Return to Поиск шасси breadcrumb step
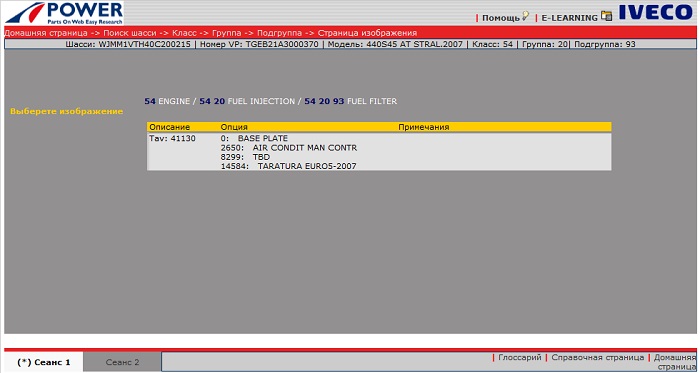The image size is (700, 373). pyautogui.click(x=130, y=33)
